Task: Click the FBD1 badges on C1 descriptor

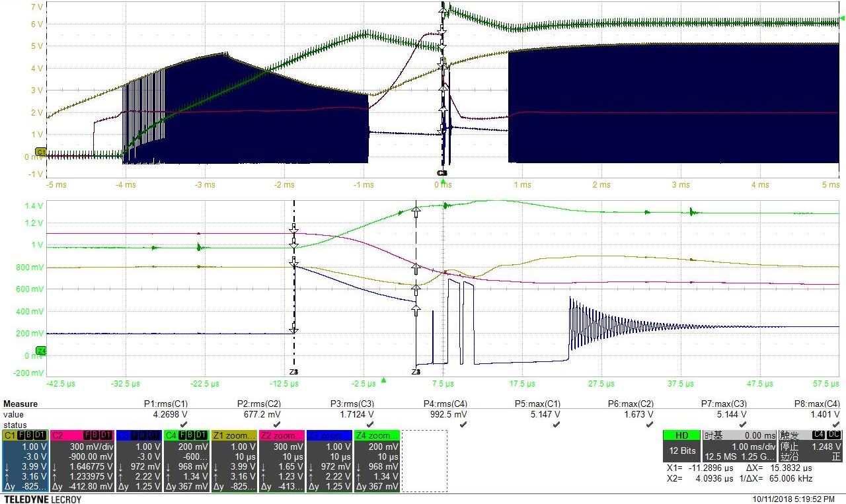Action: [33, 435]
